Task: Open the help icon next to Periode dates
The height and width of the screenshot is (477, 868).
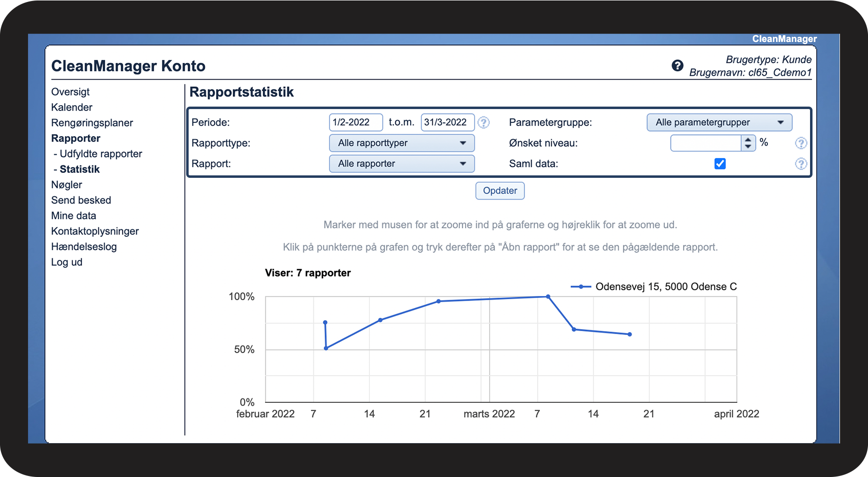Action: (x=484, y=122)
